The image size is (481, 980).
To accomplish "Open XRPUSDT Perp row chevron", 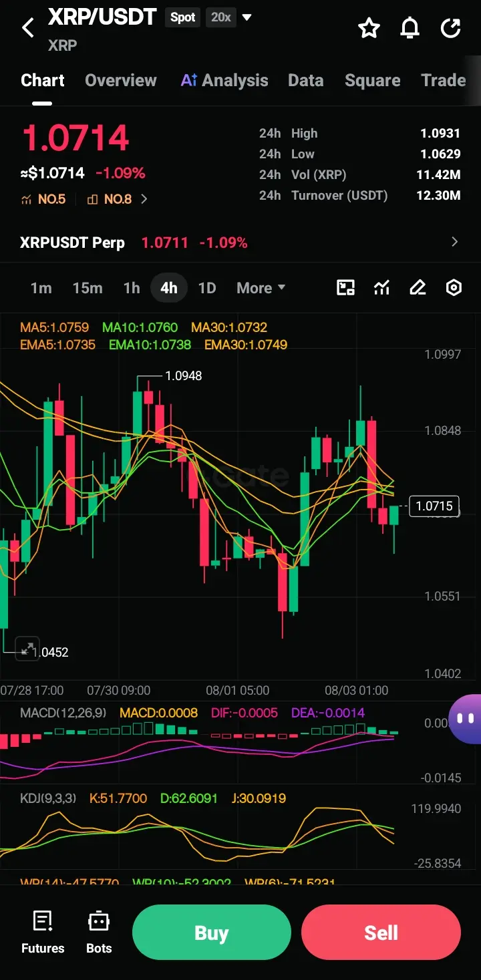I will pos(455,242).
